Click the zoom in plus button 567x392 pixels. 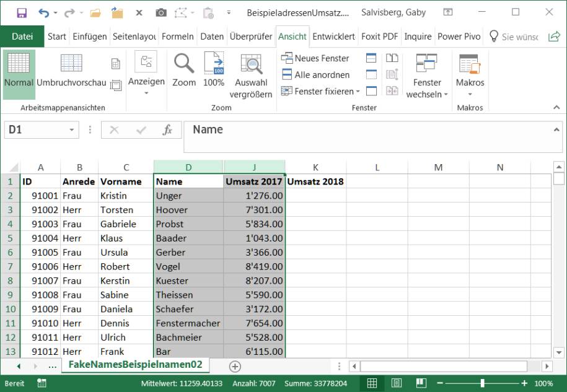pos(524,383)
